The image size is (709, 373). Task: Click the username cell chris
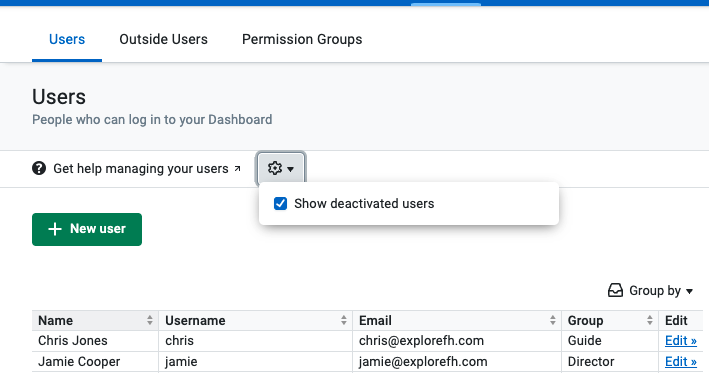pyautogui.click(x=255, y=341)
